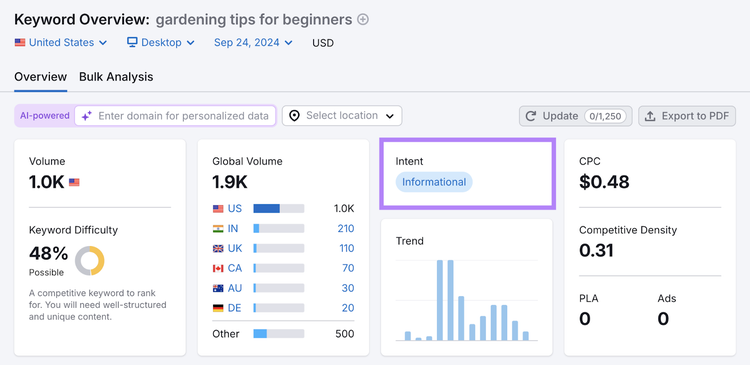Screen dimensions: 750x365
Task: Open the CA country link
Action: [235, 268]
